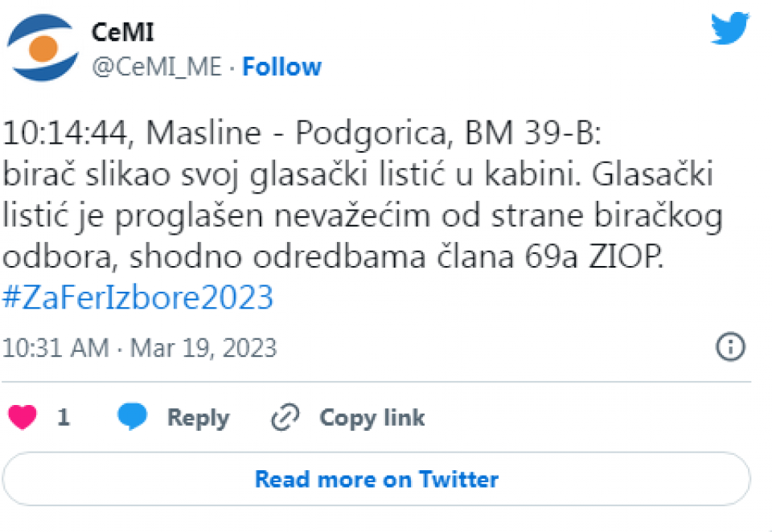Open the 10:31 AM time in the timestamp
The height and width of the screenshot is (532, 772).
pos(56,348)
